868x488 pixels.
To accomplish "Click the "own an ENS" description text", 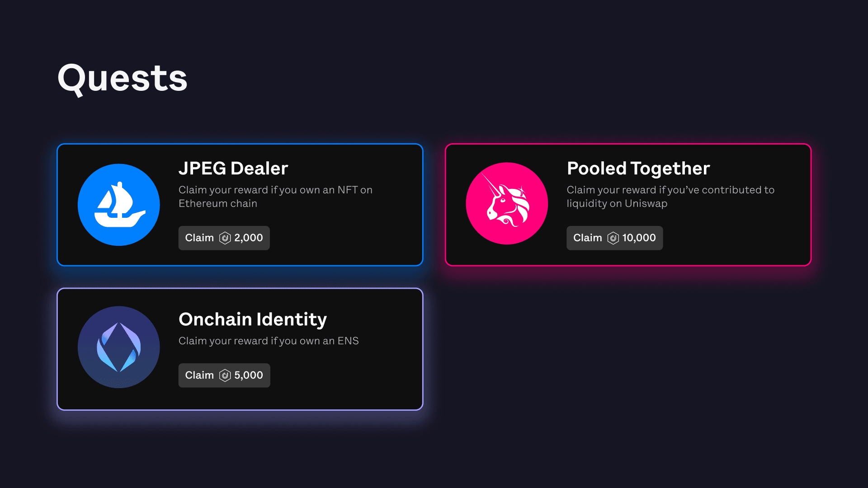I will pos(269,341).
